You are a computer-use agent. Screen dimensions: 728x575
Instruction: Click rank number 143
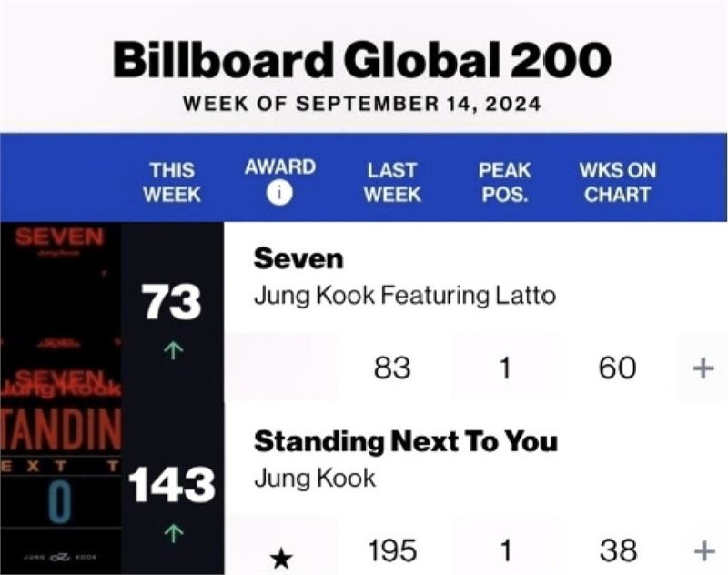pyautogui.click(x=171, y=485)
